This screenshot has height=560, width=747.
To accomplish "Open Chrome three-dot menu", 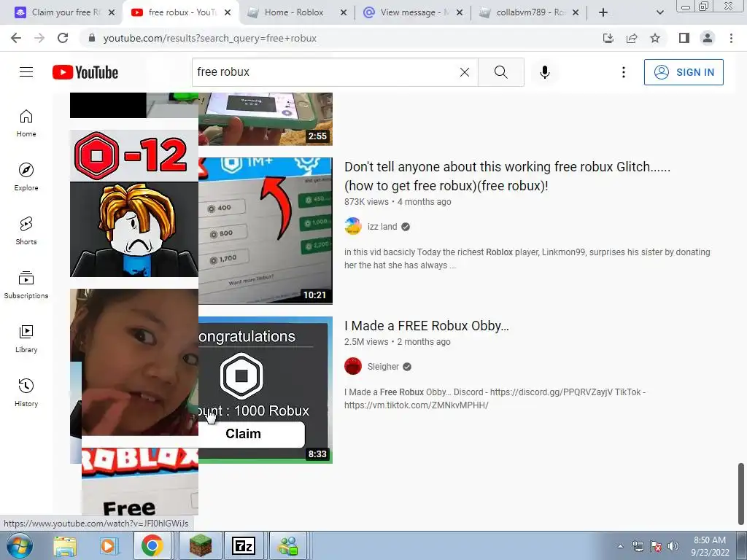I will click(731, 38).
